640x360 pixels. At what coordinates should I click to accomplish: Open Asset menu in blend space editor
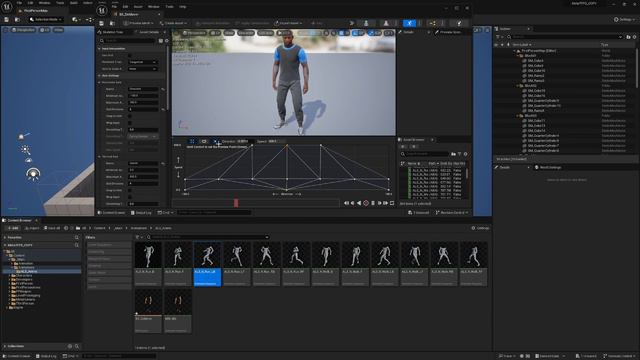pyautogui.click(x=138, y=7)
